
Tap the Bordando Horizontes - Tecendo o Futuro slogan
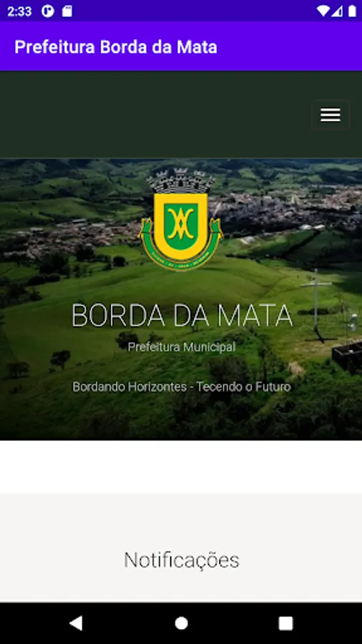(x=182, y=386)
